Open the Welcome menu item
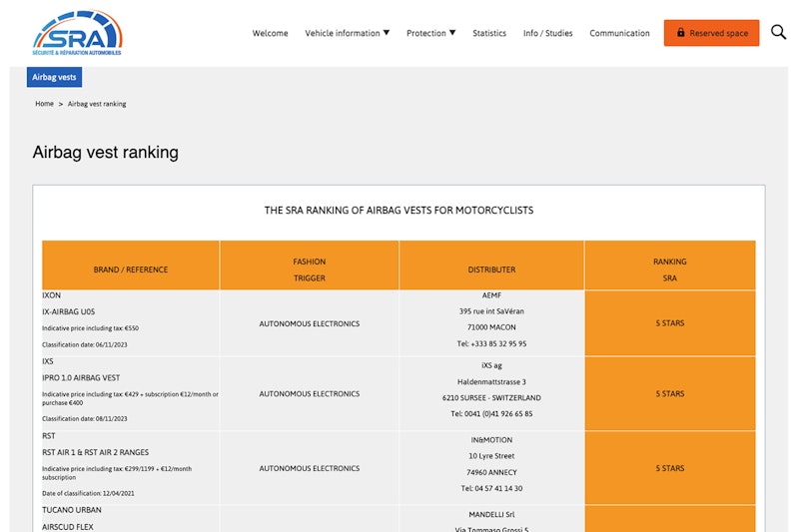The width and height of the screenshot is (799, 532). (270, 33)
